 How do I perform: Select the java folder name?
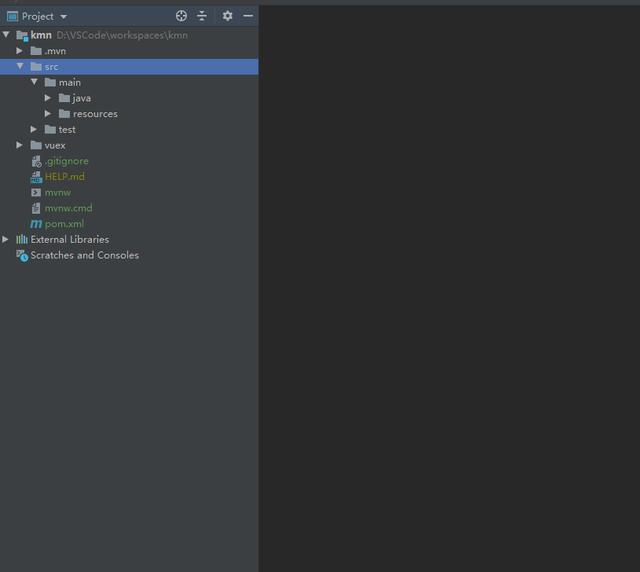pos(82,98)
